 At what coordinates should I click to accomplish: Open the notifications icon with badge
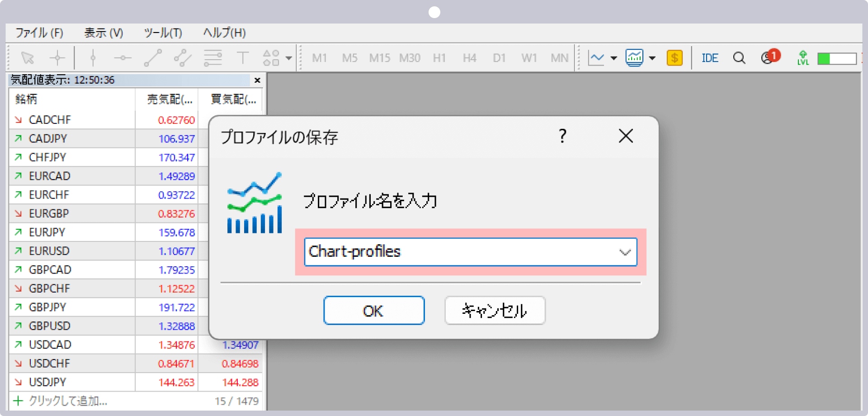pyautogui.click(x=770, y=57)
